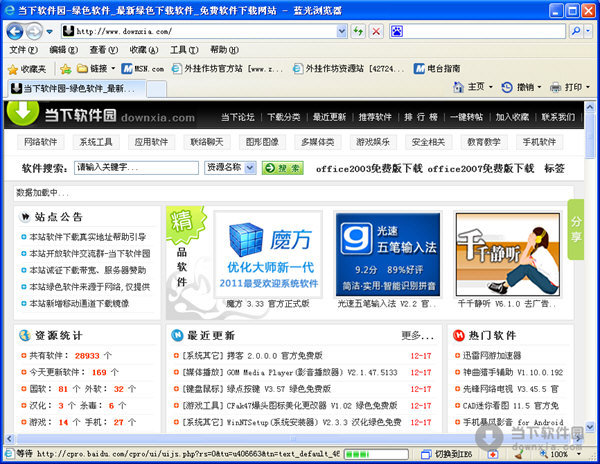Open the 外挂作坊资源站 bookmark
This screenshot has width=600, height=464.
pyautogui.click(x=348, y=69)
